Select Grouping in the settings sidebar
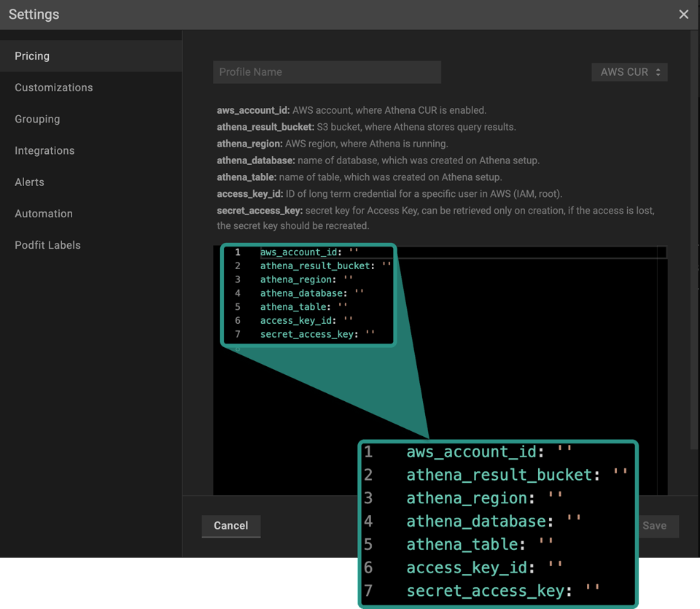The height and width of the screenshot is (609, 700). pyautogui.click(x=91, y=119)
